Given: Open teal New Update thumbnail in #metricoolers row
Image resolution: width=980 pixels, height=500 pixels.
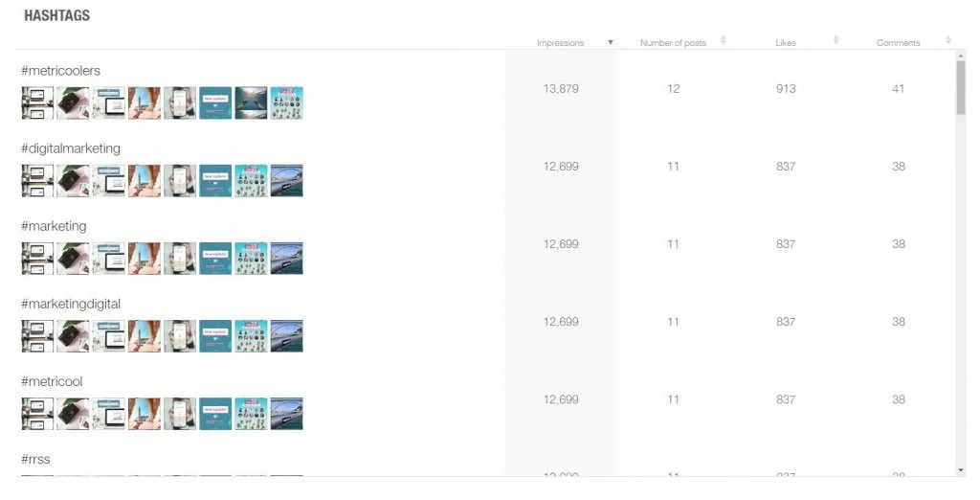Looking at the screenshot, I should pyautogui.click(x=215, y=102).
